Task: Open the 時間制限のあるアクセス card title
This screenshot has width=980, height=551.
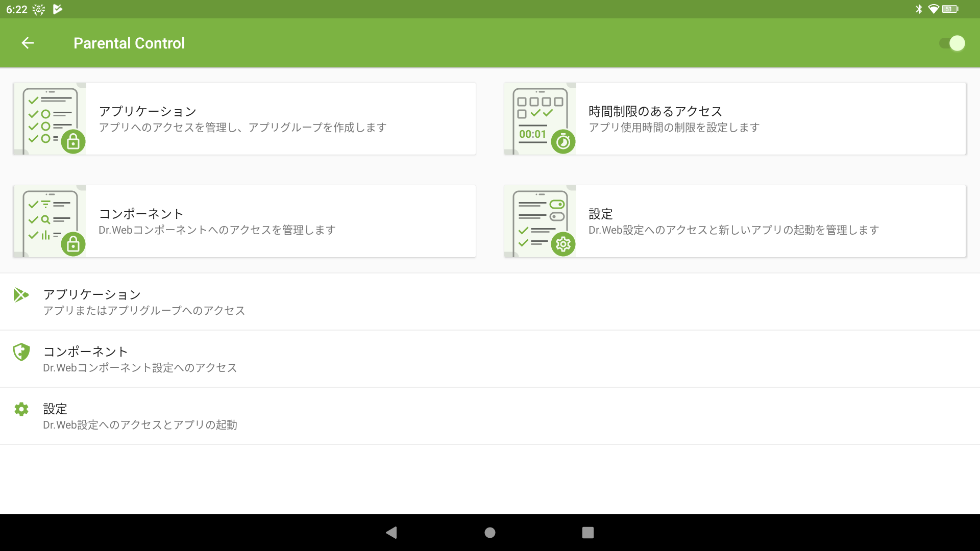Action: tap(655, 111)
